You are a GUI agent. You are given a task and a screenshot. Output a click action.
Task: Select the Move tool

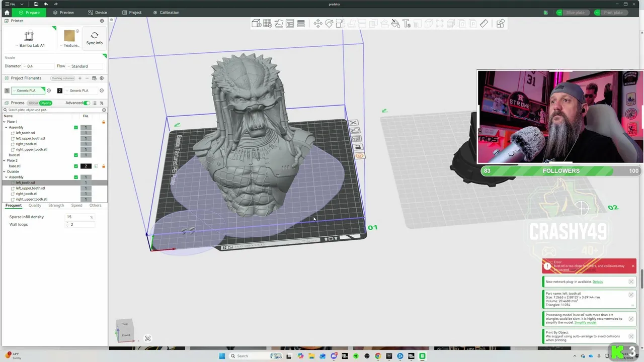318,23
